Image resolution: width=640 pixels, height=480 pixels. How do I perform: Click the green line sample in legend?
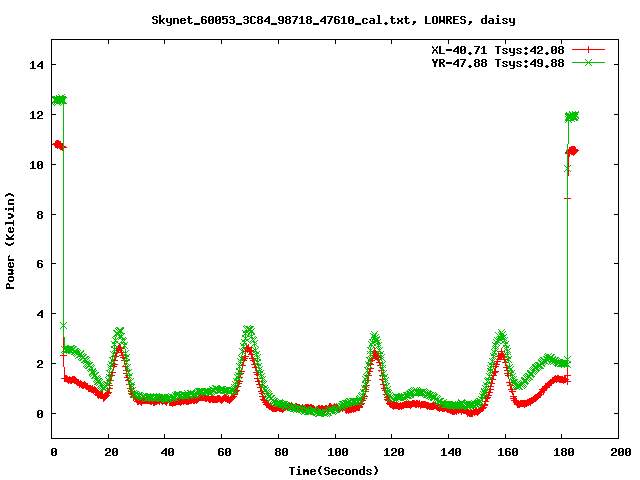click(590, 62)
